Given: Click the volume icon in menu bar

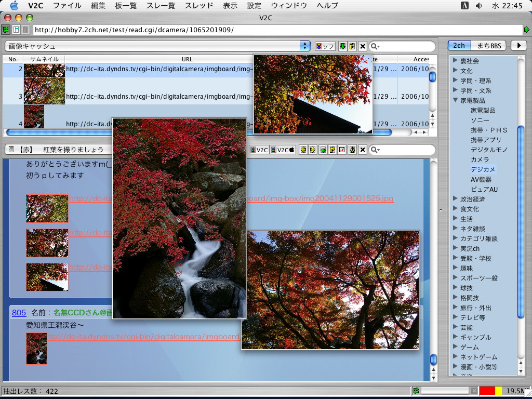Looking at the screenshot, I should click(478, 5).
